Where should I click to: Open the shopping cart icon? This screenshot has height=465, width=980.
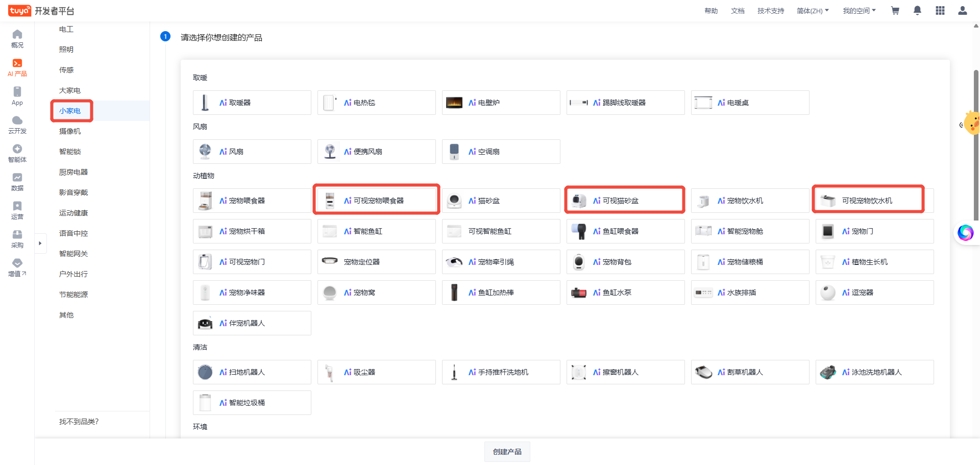point(895,11)
